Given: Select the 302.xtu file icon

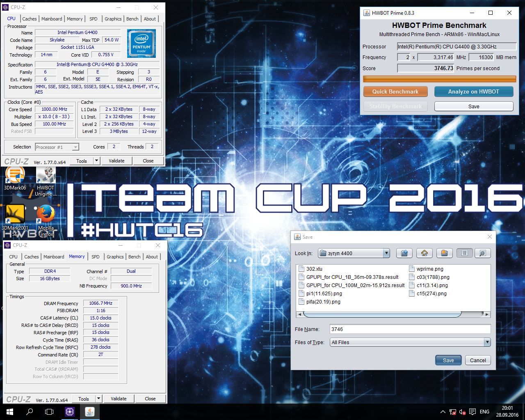Looking at the screenshot, I should tap(301, 269).
